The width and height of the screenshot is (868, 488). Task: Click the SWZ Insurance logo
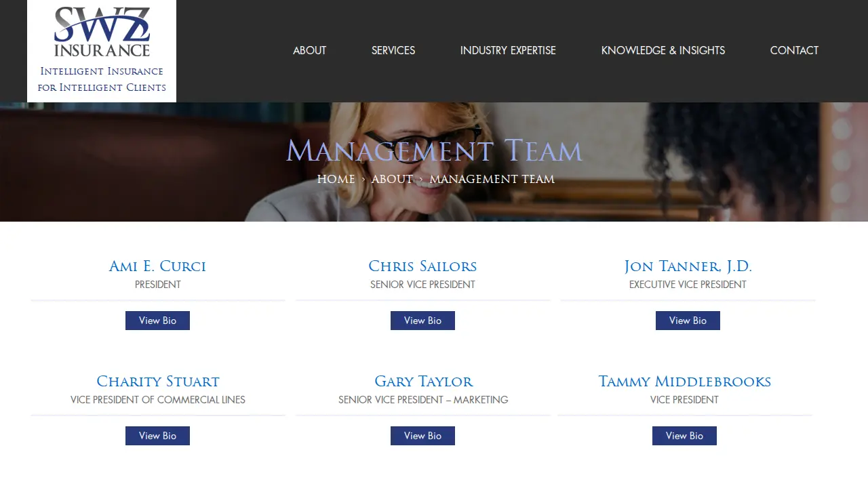pyautogui.click(x=102, y=32)
